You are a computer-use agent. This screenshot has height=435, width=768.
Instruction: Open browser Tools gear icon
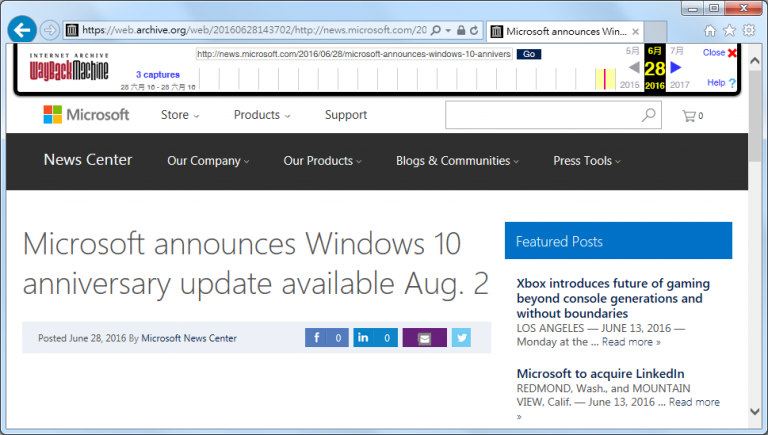tap(749, 31)
